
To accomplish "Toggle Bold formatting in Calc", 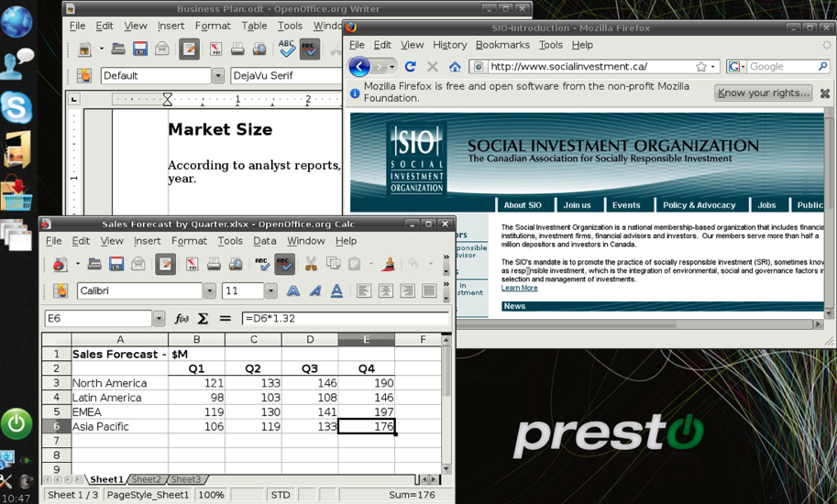I will coord(293,290).
